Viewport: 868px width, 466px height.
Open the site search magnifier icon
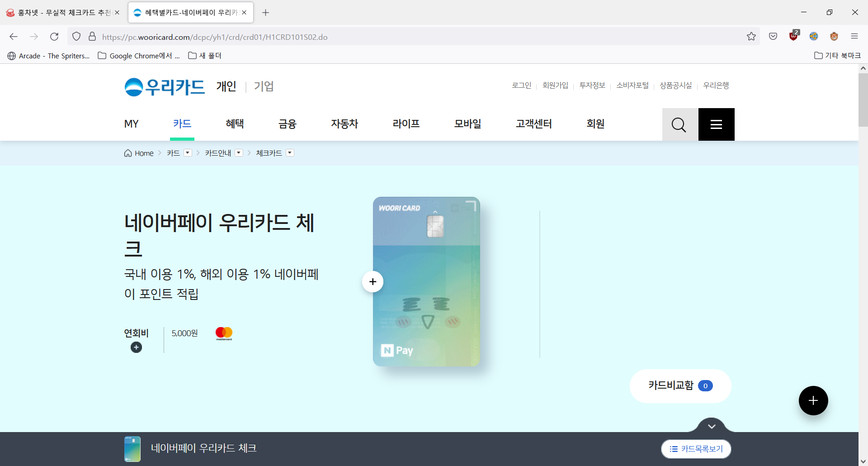(x=679, y=124)
